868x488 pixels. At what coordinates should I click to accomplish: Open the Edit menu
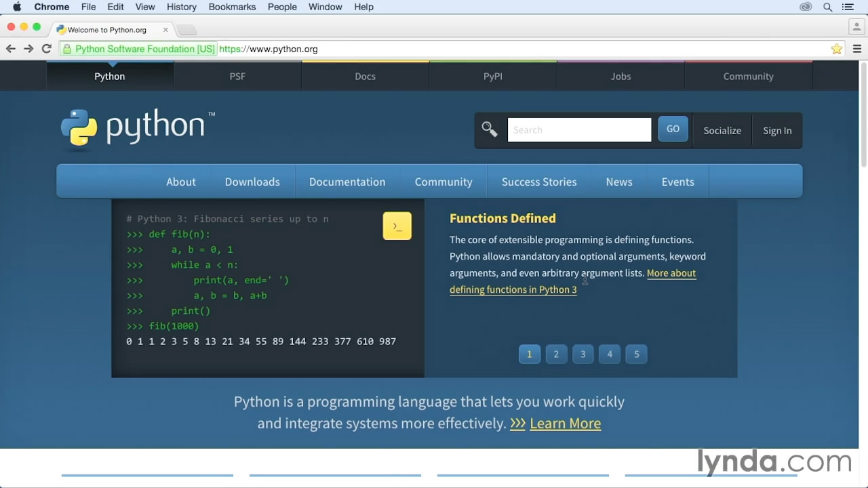tap(115, 7)
